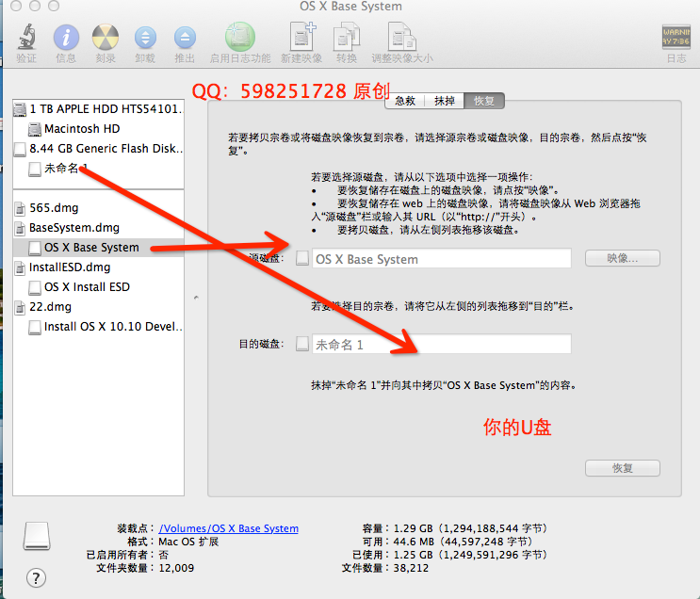The height and width of the screenshot is (599, 700).
Task: Select BaseSystem.dmg in the sidebar
Action: click(x=98, y=228)
